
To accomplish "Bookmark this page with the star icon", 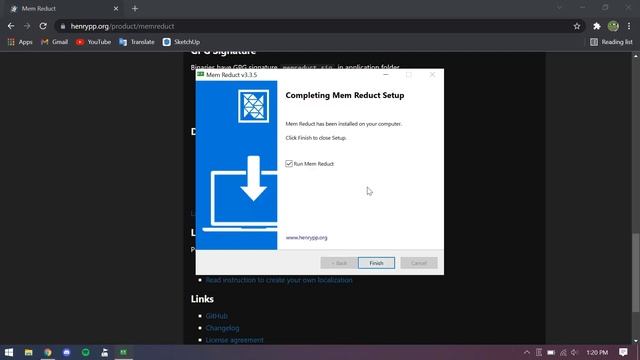I will coord(577,26).
